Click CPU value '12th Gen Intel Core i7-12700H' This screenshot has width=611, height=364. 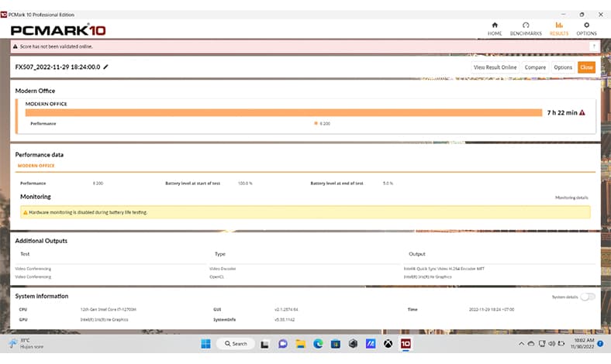(108, 310)
